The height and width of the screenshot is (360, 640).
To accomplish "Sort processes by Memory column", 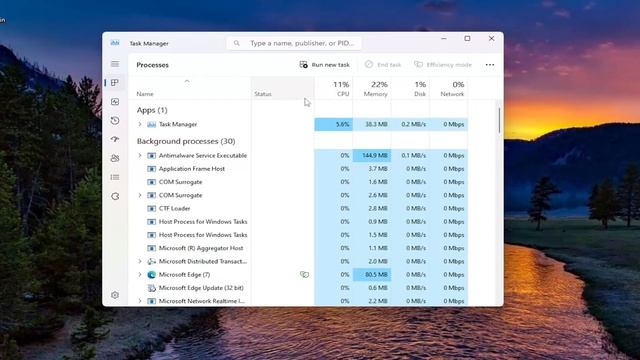I will point(372,88).
